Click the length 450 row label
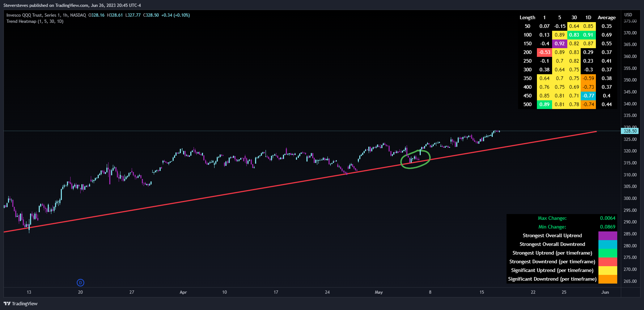The height and width of the screenshot is (310, 644). (528, 96)
